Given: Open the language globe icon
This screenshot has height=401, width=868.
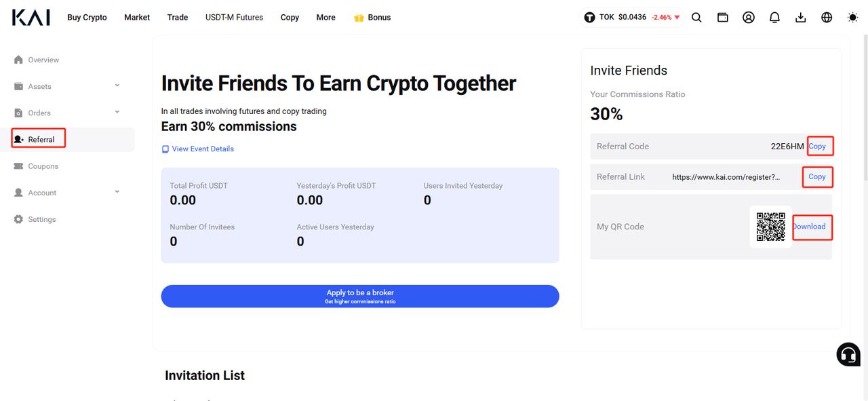Looking at the screenshot, I should point(827,18).
